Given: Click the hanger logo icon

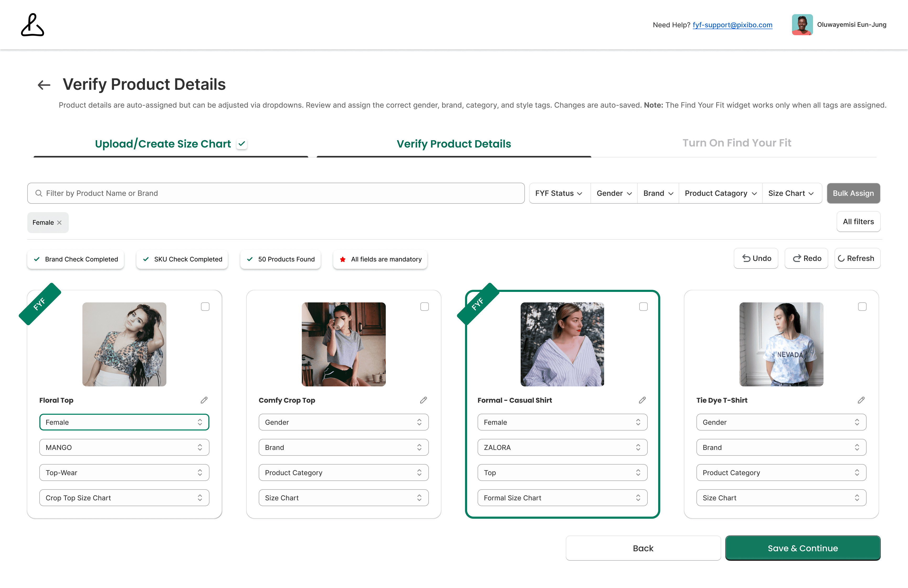Looking at the screenshot, I should pos(33,25).
